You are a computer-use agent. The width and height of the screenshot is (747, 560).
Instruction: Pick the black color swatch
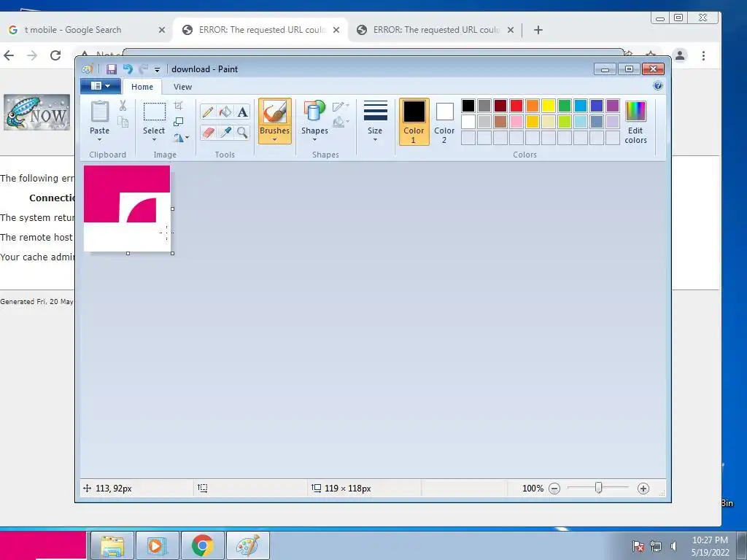tap(468, 106)
